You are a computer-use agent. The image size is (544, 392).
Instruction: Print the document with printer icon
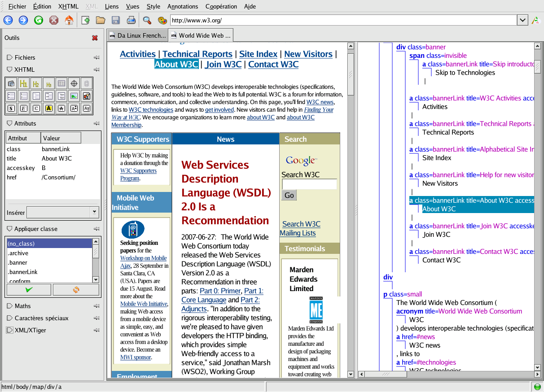pos(131,20)
